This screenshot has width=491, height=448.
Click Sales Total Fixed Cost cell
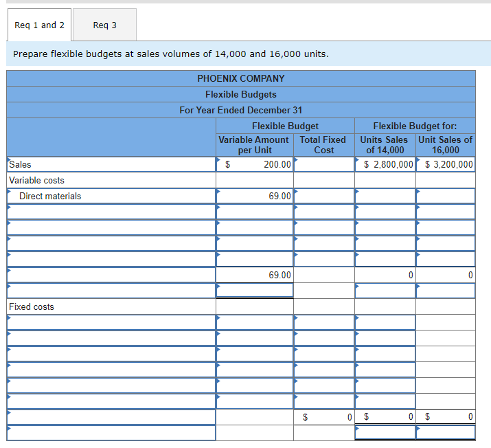323,164
